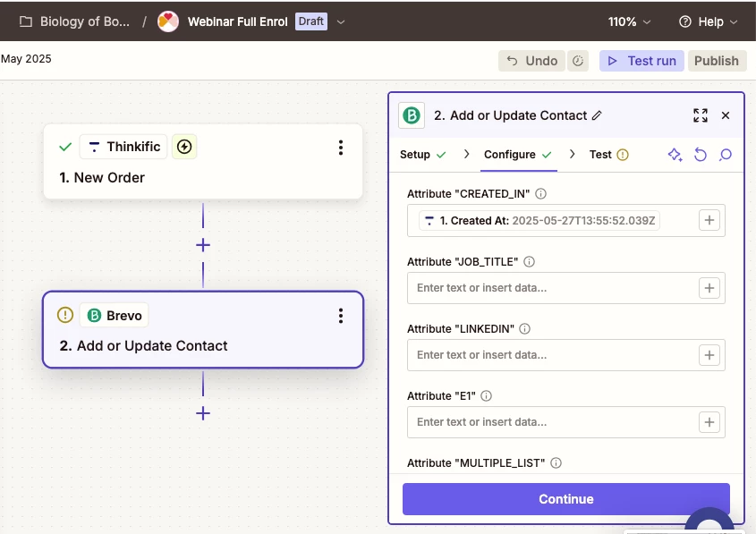The image size is (756, 534).
Task: Open the Brevo step three-dot menu
Action: click(341, 316)
